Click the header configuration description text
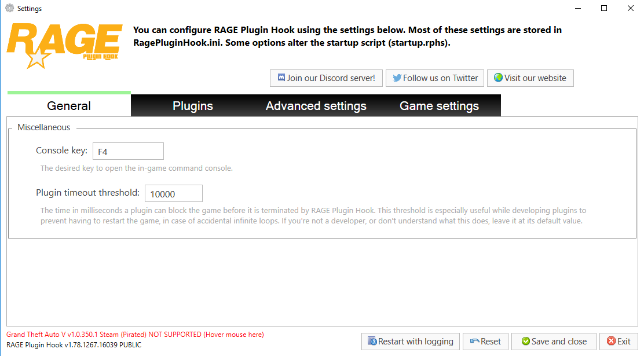 coord(347,36)
